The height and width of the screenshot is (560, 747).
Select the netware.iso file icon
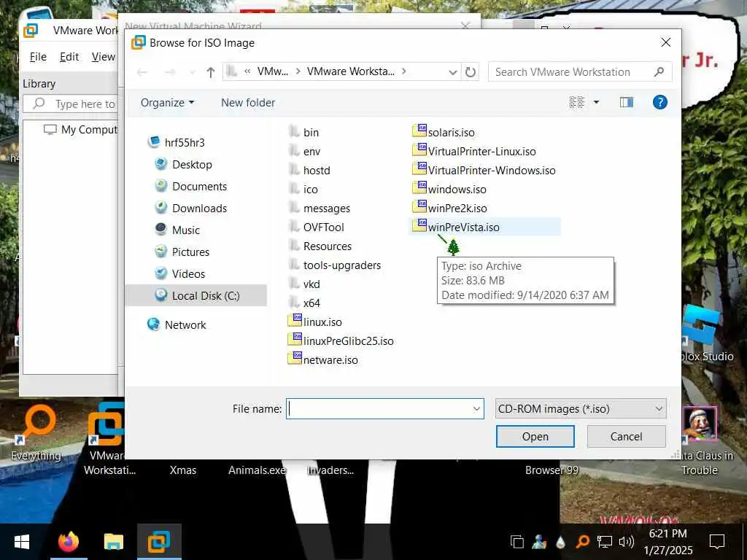[x=295, y=359]
